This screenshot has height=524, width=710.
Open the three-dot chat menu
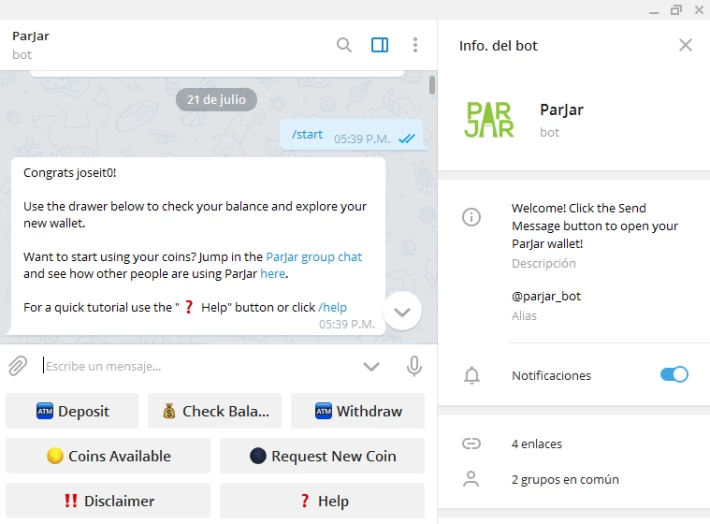tap(415, 45)
